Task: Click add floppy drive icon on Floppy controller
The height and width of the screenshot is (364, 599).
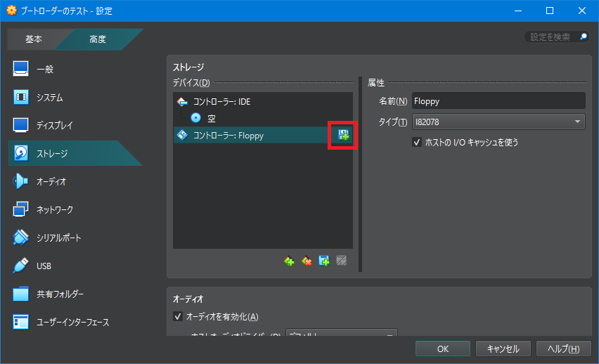Action: pos(343,135)
